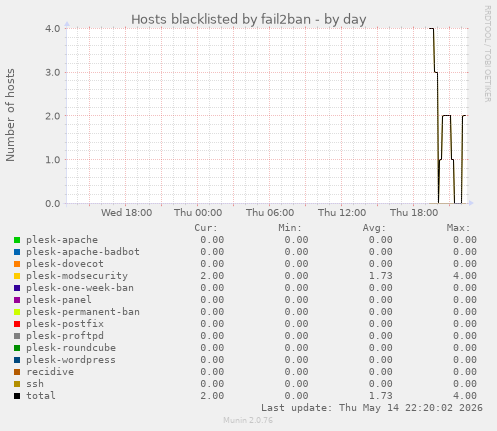
Task: Click the 'Thu 12:00' x-axis label
Action: click(x=342, y=213)
